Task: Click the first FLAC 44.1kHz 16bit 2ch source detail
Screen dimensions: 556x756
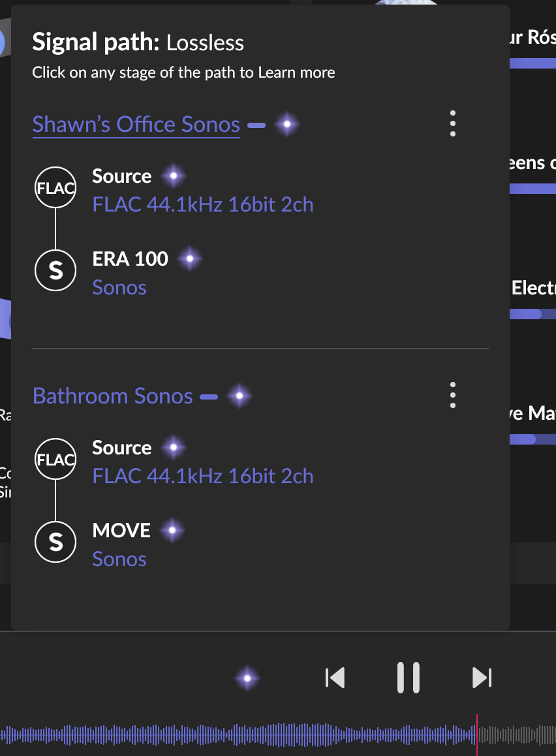Action: [x=203, y=205]
